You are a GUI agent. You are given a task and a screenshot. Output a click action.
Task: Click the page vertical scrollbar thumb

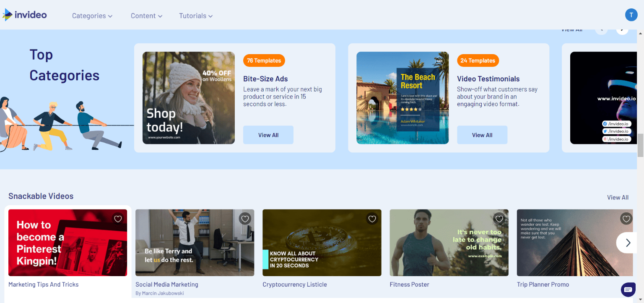[x=640, y=145]
